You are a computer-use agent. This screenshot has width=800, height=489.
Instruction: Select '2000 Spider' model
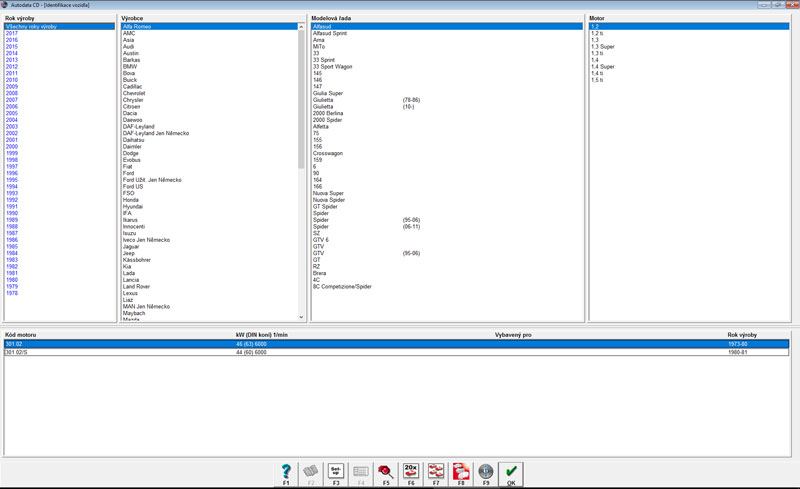pyautogui.click(x=327, y=120)
